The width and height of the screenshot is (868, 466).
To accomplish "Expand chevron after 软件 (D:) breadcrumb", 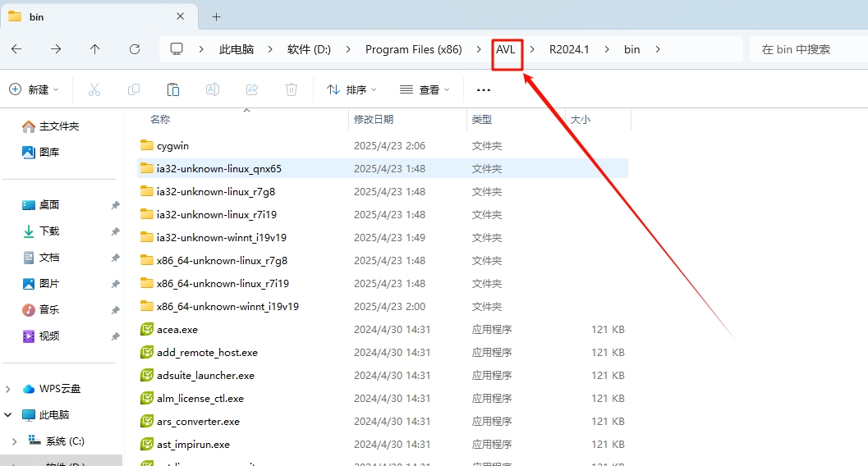I will pyautogui.click(x=348, y=49).
